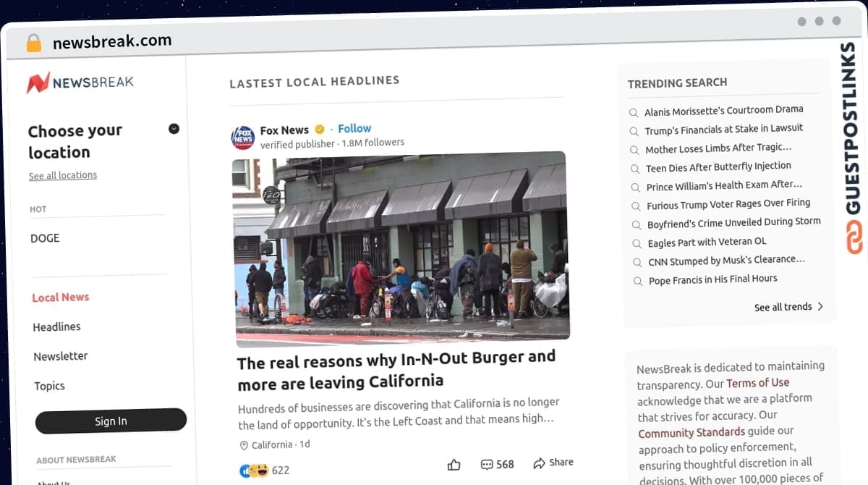Viewport: 868px width, 485px height.
Task: Search trending Pope Francis in His Final Hours
Action: coord(712,279)
